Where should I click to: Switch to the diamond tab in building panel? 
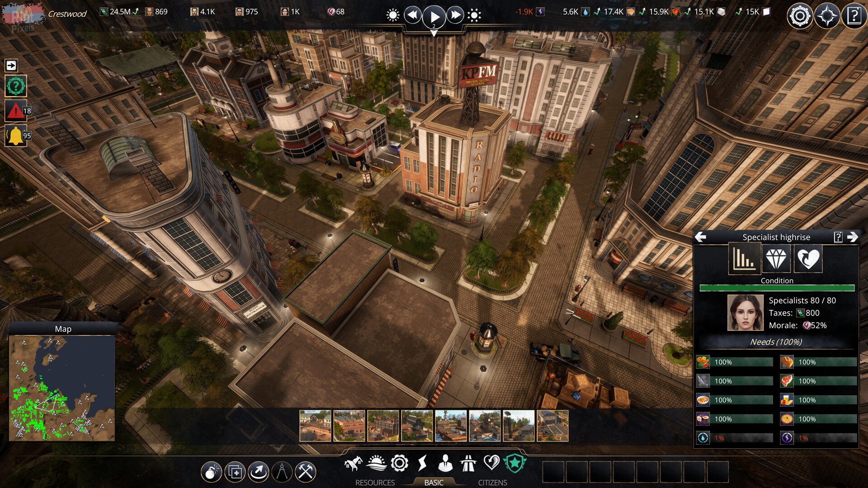click(x=776, y=259)
